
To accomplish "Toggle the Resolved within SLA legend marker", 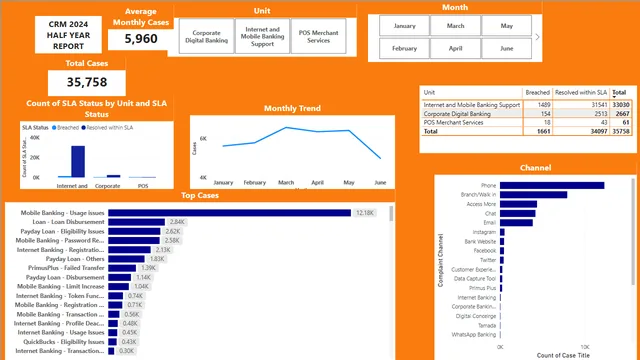I will [x=83, y=128].
